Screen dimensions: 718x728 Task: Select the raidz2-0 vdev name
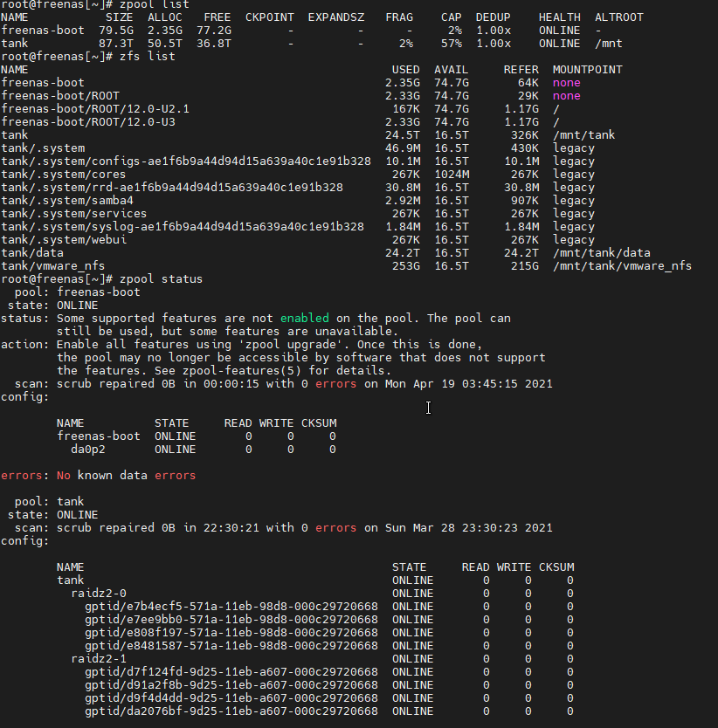99,594
